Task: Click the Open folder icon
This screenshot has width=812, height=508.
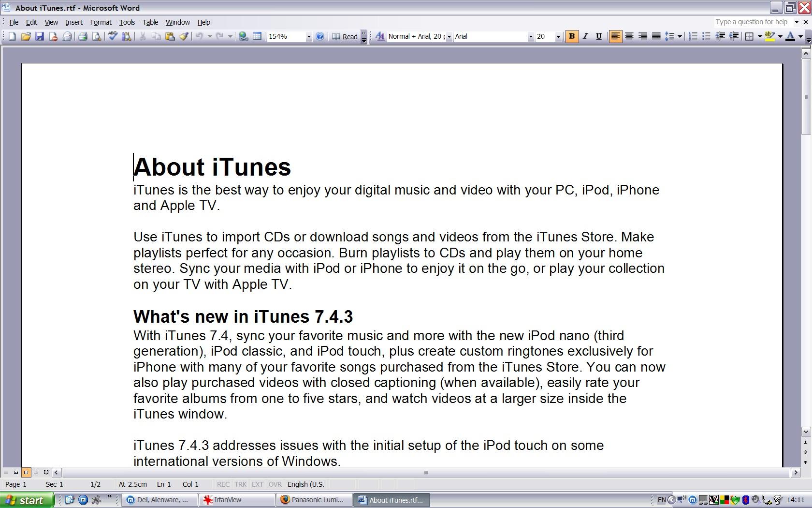Action: pos(26,36)
